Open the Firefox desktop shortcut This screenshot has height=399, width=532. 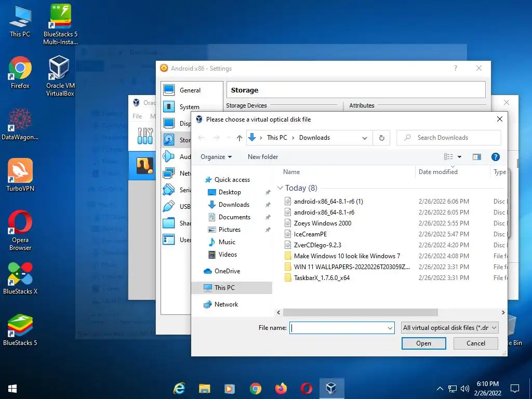[20, 73]
